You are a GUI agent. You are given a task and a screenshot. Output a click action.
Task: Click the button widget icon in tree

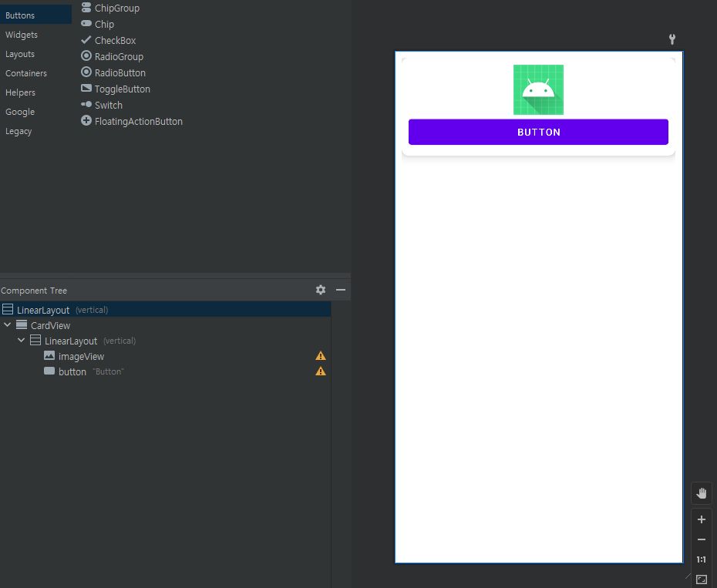pos(49,371)
